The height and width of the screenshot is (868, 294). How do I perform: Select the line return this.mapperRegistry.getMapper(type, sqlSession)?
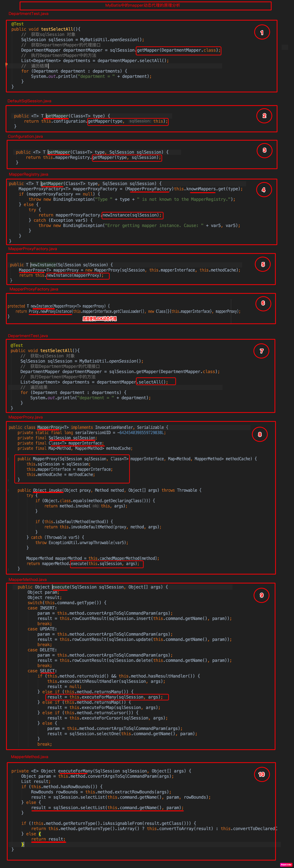(94, 157)
